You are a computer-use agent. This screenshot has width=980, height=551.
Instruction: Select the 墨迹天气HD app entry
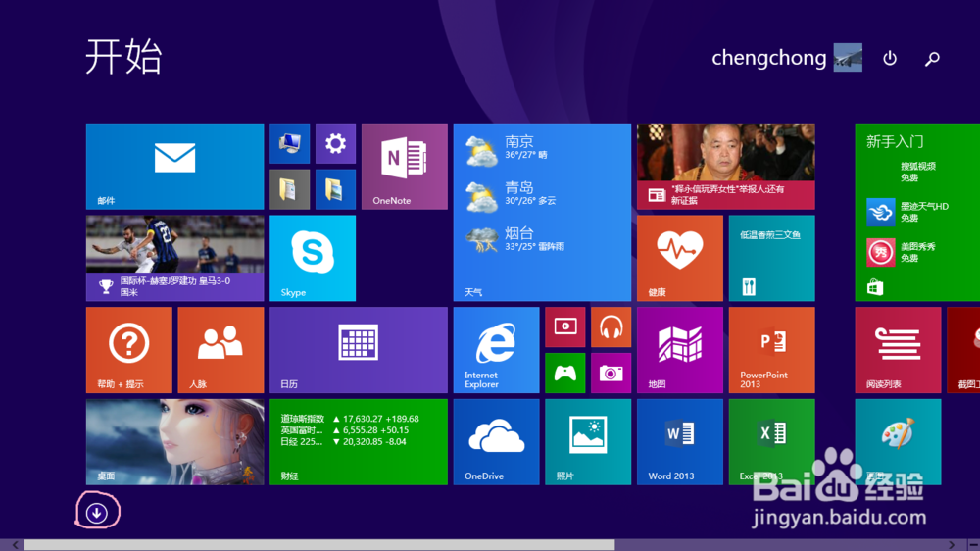908,212
